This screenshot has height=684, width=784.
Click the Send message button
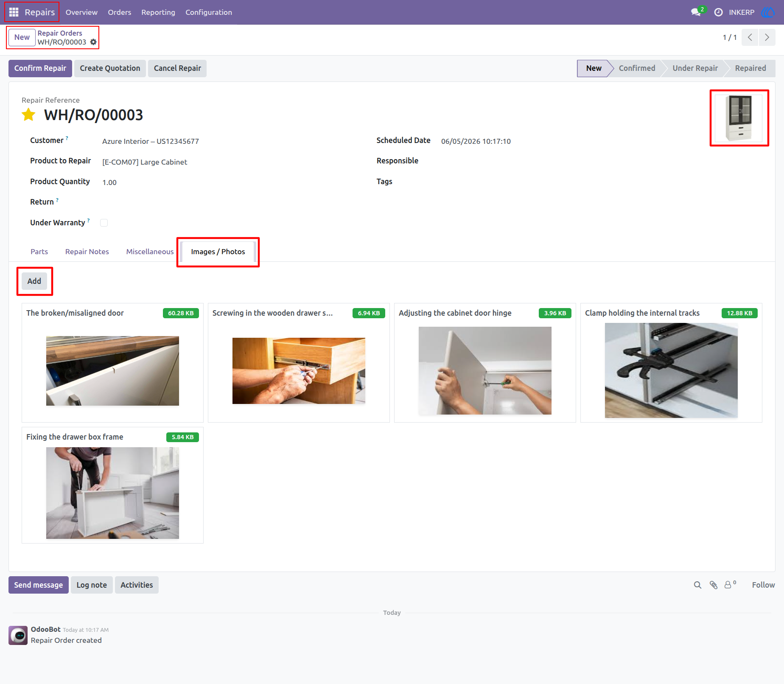[39, 585]
